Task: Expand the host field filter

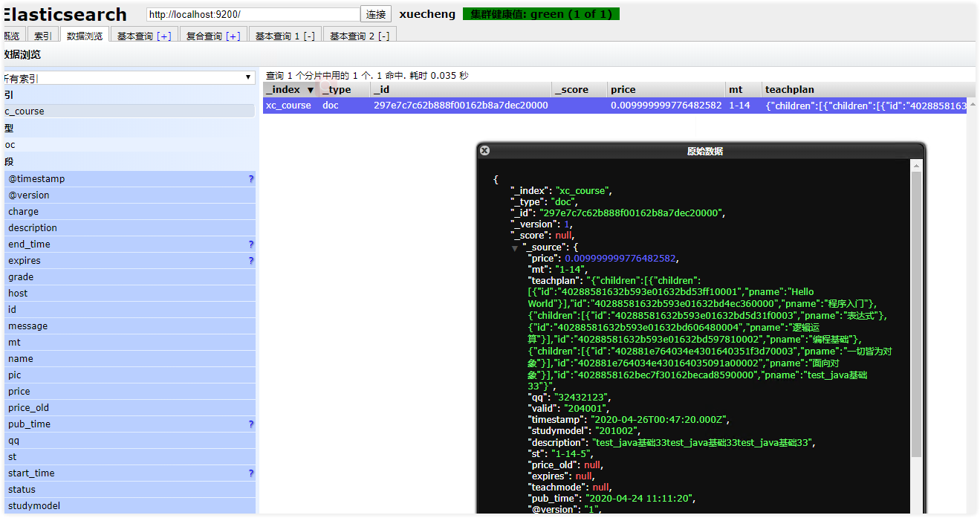Action: [128, 294]
